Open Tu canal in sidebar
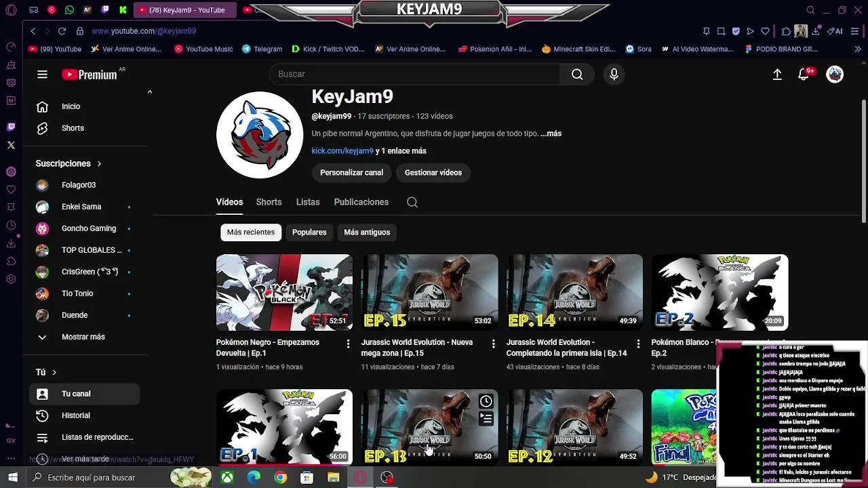Viewport: 868px width, 488px height. (85, 394)
